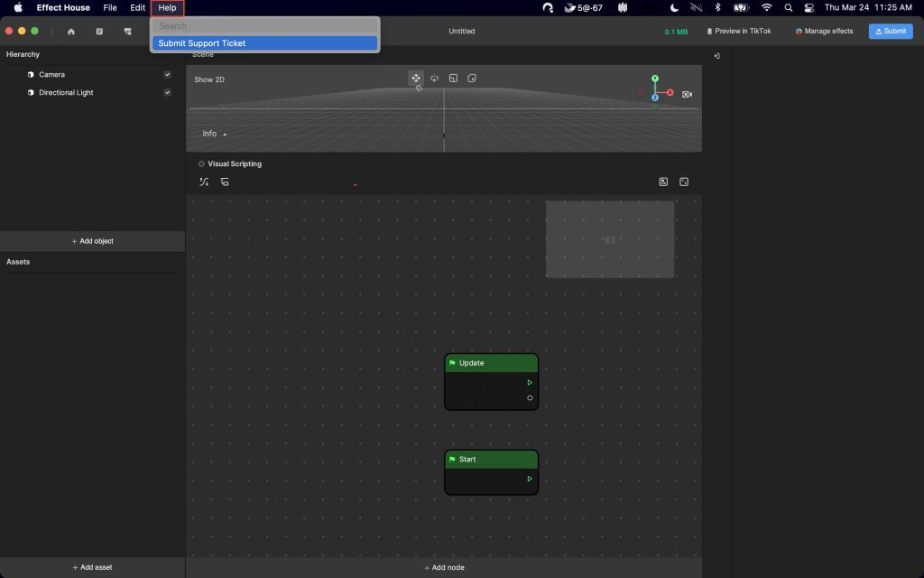
Task: Click the X axis handle on the gizmo
Action: (670, 93)
